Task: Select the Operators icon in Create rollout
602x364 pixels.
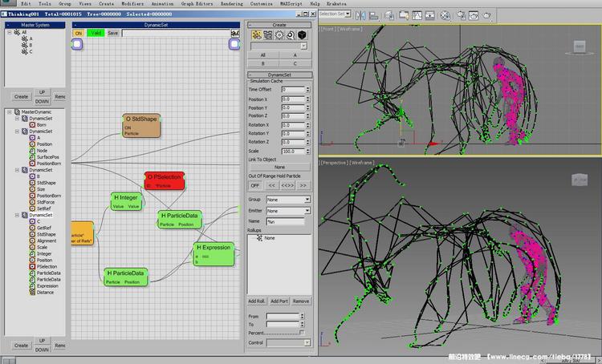Action: click(x=257, y=35)
